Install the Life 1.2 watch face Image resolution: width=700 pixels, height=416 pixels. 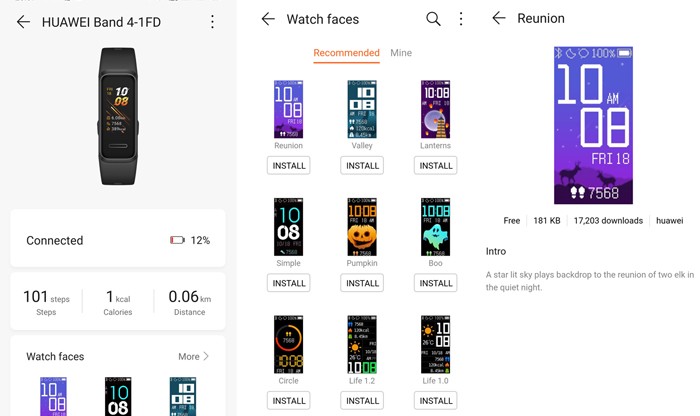[362, 400]
